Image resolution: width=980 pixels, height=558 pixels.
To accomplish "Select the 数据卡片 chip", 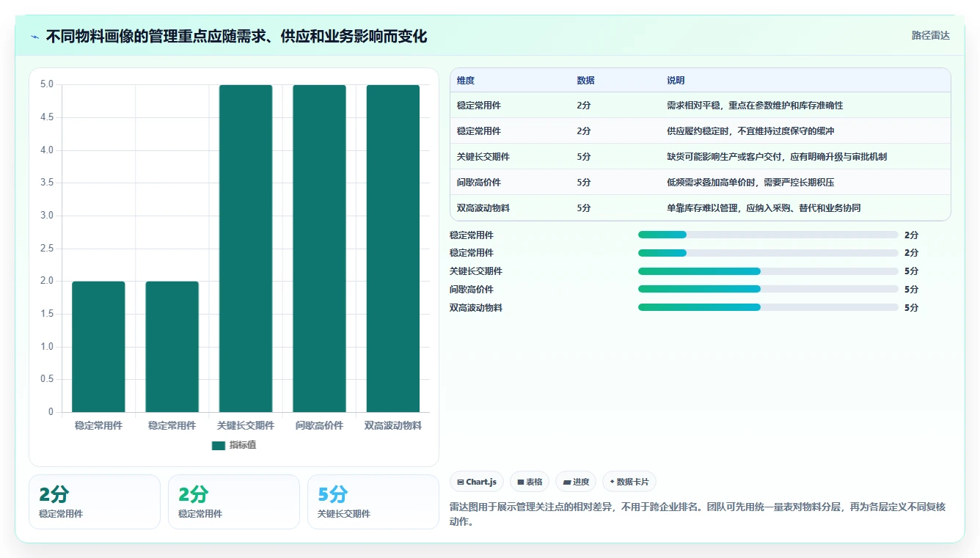I will 629,482.
